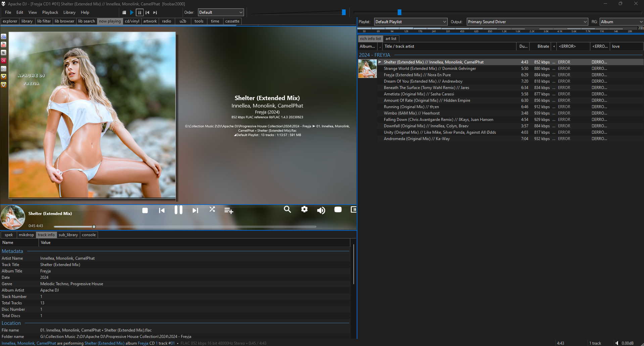Click the Du... duration column header
This screenshot has width=644, height=346.
[x=524, y=46]
